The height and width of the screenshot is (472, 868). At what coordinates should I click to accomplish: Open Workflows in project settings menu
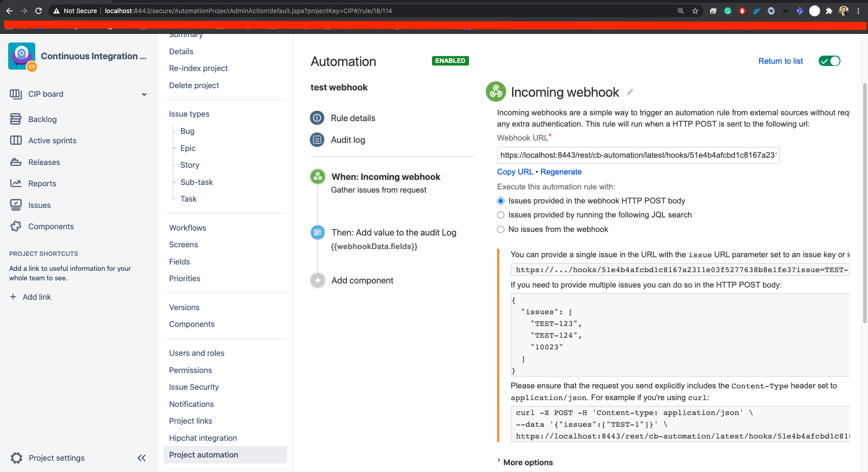coord(188,228)
